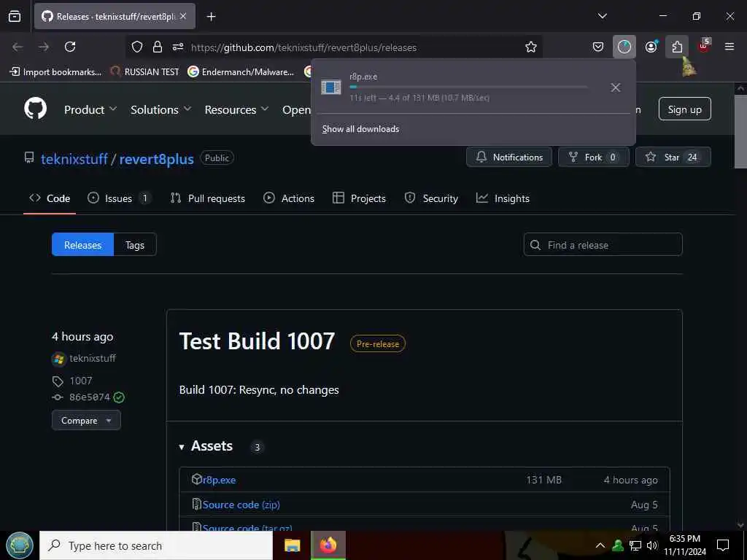Expand the Resources menu
The image size is (747, 560).
236,109
